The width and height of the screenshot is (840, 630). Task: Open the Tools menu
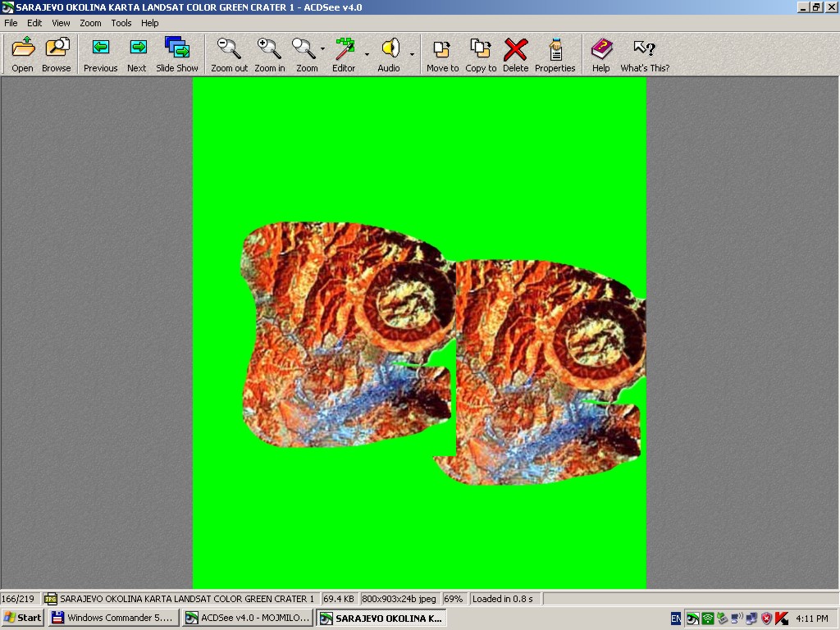[x=121, y=23]
